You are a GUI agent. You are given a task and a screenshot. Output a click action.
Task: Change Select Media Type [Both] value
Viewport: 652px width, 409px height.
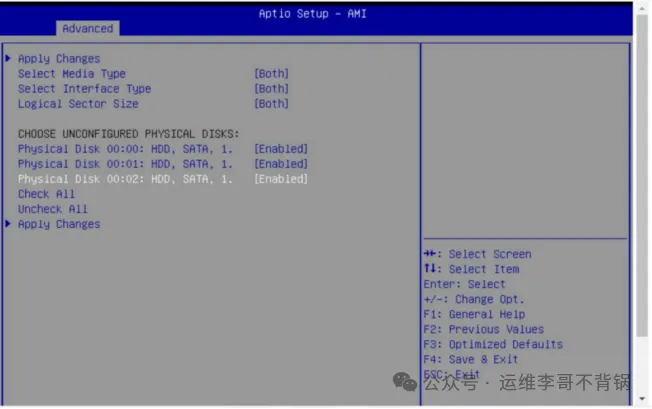272,74
